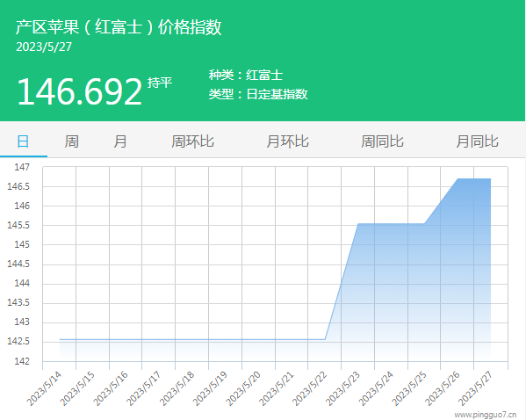Click the 2023/5/25 x-axis label
526x420 pixels.
(x=409, y=388)
